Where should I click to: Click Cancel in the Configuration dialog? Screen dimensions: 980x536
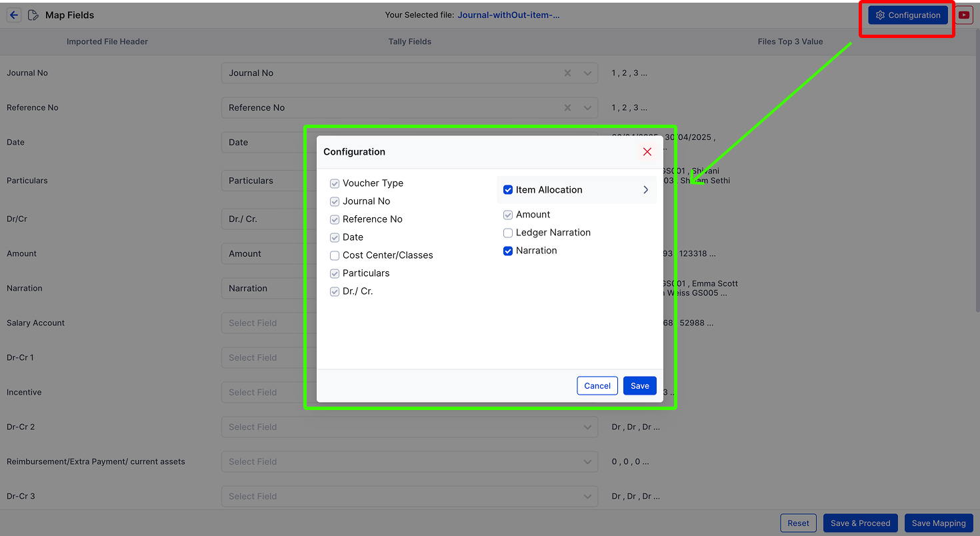pos(597,385)
